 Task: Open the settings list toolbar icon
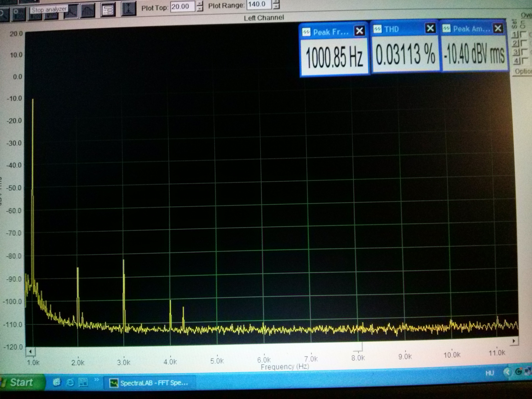tap(108, 10)
